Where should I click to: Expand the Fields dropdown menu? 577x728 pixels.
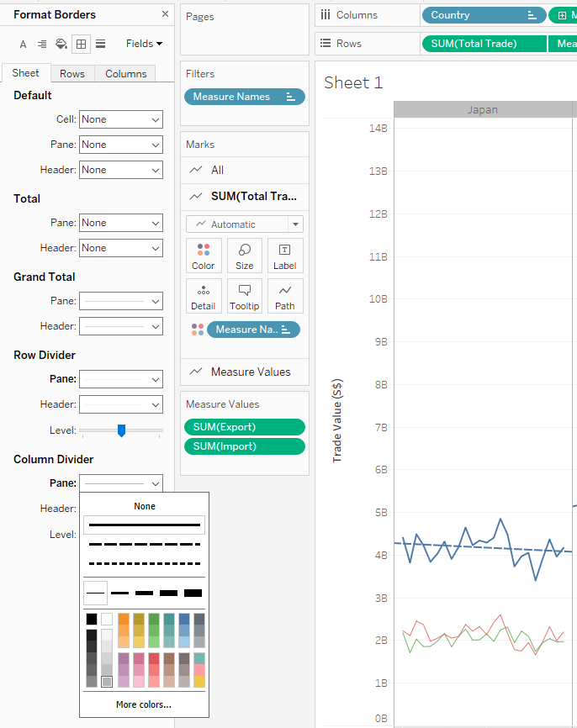144,44
